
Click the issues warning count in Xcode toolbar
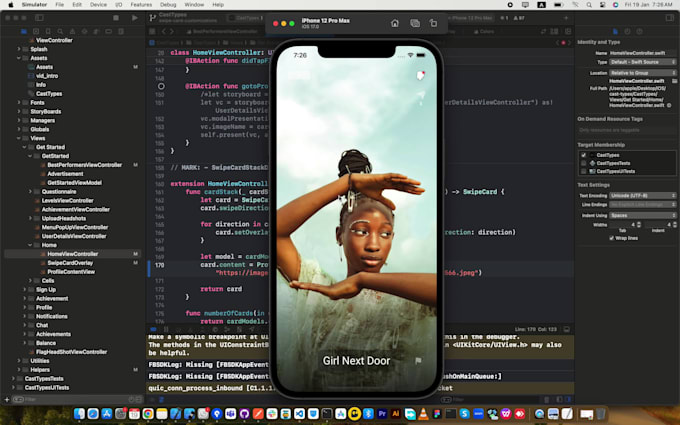(519, 18)
